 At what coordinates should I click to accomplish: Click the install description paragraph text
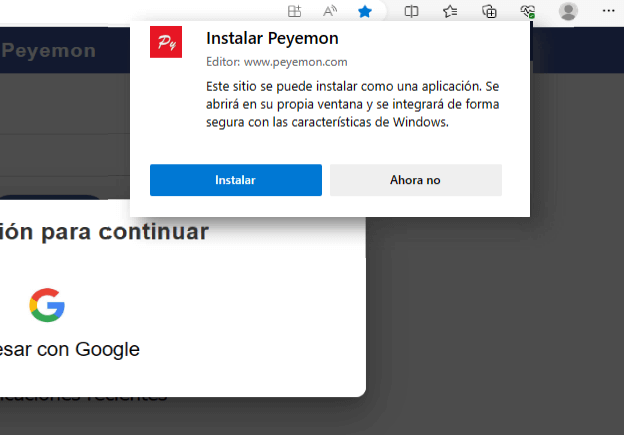pos(353,104)
